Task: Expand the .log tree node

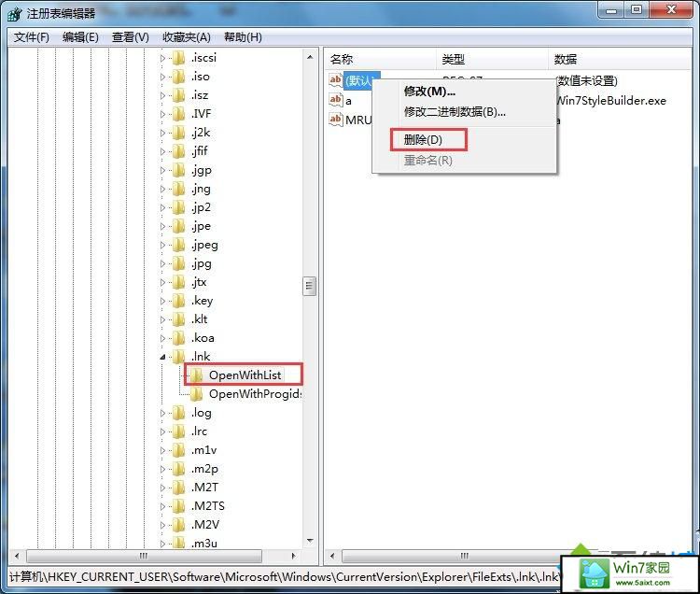Action: (163, 413)
